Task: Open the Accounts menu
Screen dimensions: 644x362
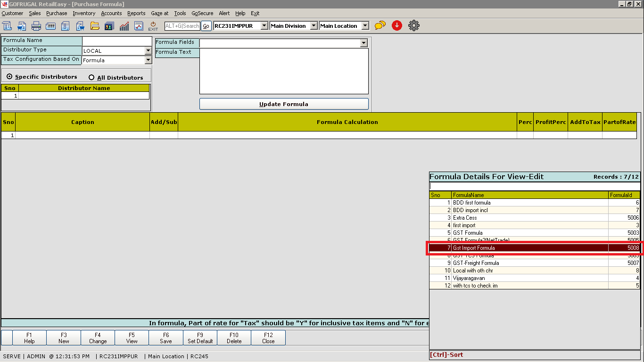Action: (111, 13)
